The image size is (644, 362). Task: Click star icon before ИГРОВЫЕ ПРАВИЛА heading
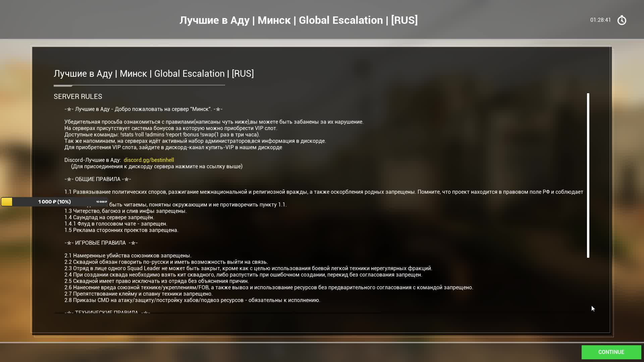coord(69,243)
